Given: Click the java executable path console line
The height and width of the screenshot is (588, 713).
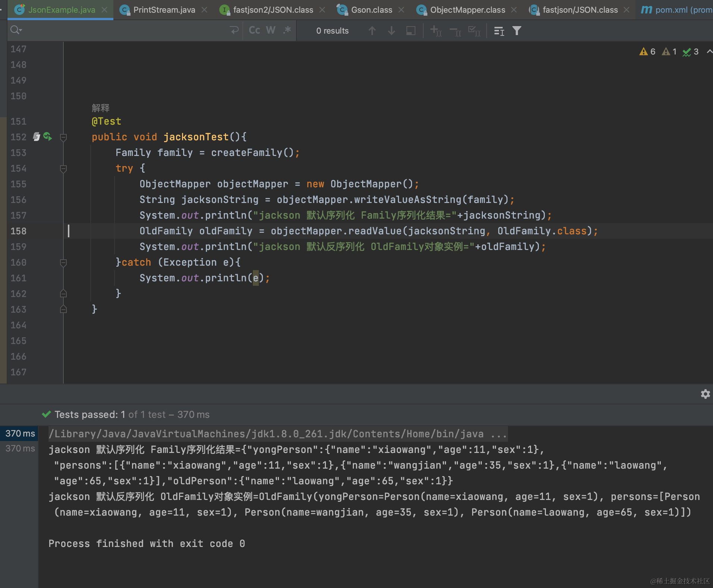Looking at the screenshot, I should coord(278,434).
